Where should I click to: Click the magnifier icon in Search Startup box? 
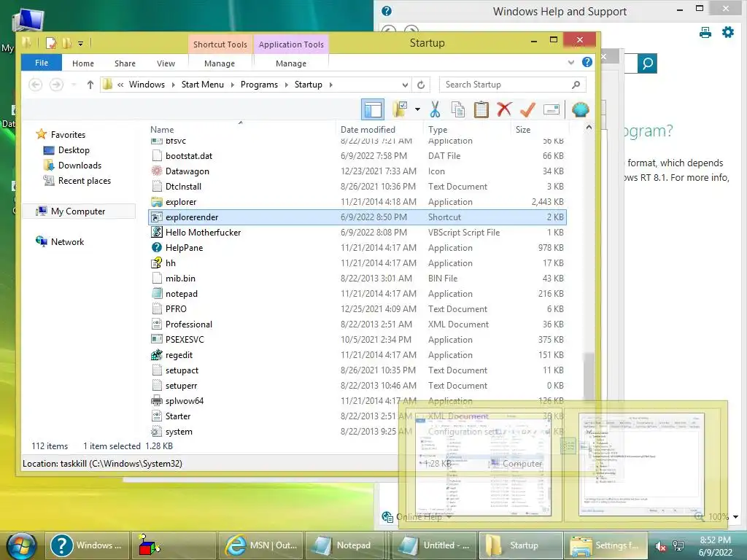coord(576,85)
